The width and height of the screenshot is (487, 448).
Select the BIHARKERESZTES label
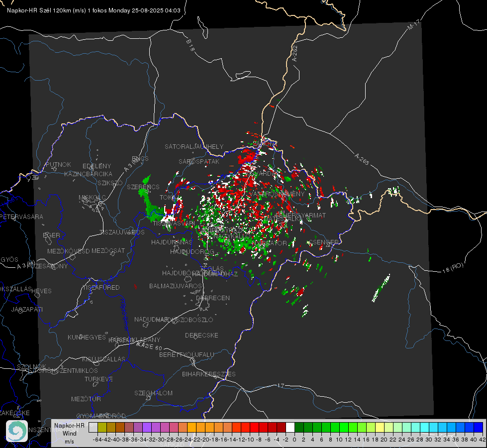(x=209, y=374)
